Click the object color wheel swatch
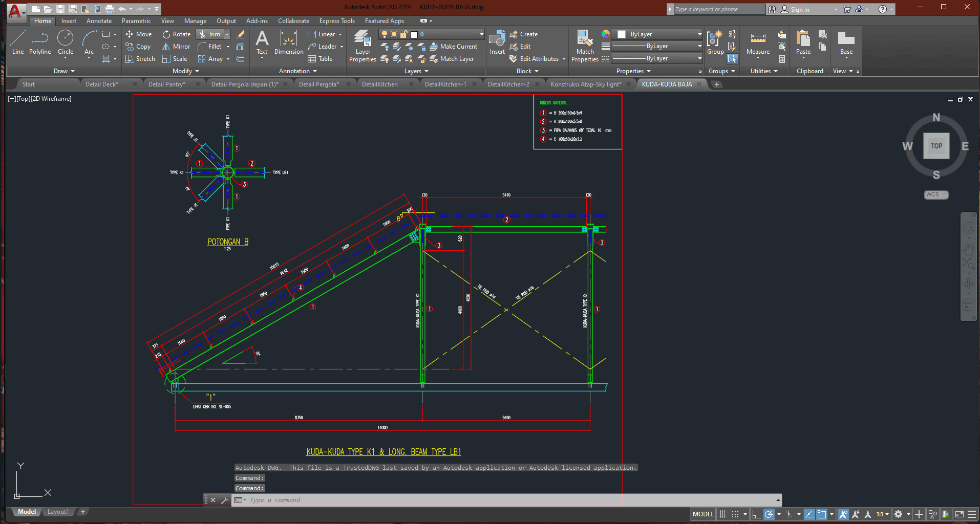 (606, 34)
